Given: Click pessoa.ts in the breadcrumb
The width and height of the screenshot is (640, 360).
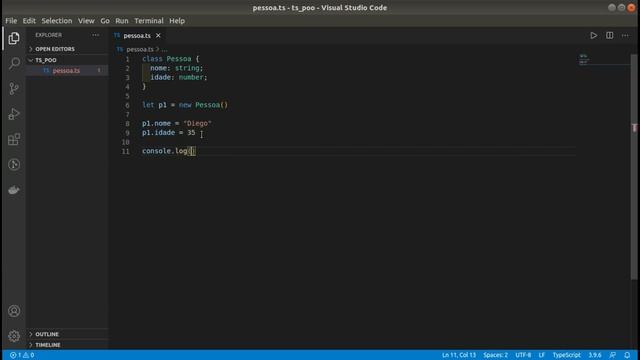Looking at the screenshot, I should click(x=140, y=49).
